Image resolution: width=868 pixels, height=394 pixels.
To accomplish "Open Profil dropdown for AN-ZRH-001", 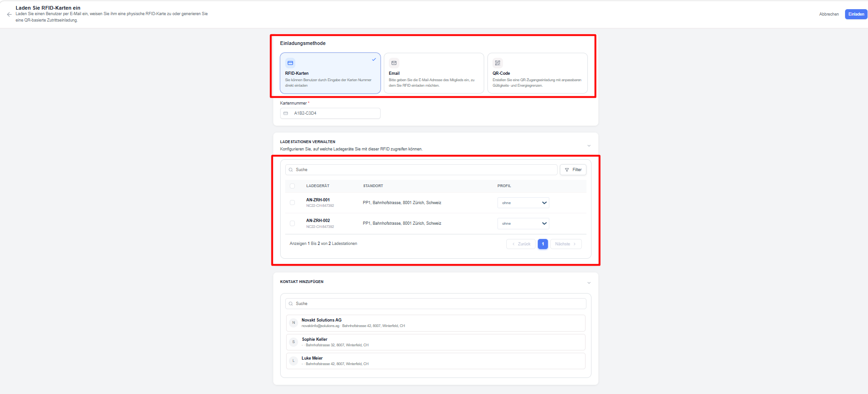I will click(x=523, y=203).
